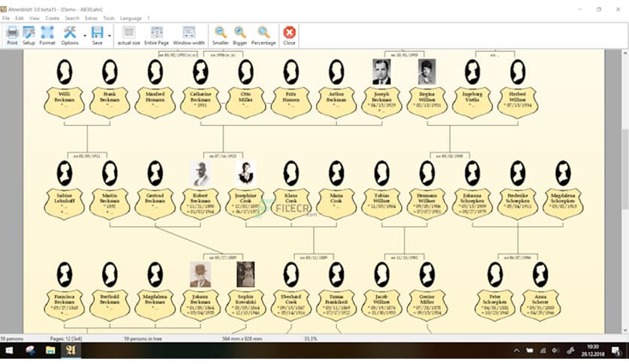The width and height of the screenshot is (629, 364).
Task: Click silhouette above Johanna Schoepken
Action: [x=473, y=174]
